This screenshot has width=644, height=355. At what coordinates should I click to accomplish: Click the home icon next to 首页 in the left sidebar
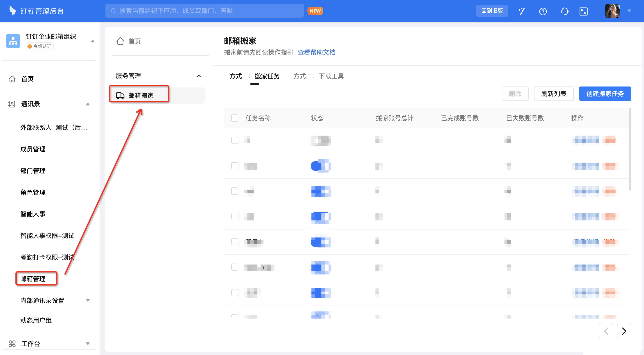(12, 79)
